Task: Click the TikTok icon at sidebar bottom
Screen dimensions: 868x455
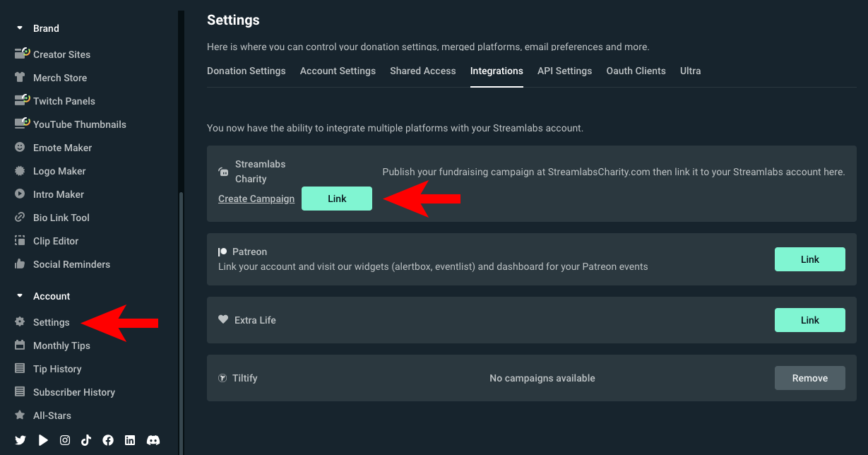Action: (86, 440)
